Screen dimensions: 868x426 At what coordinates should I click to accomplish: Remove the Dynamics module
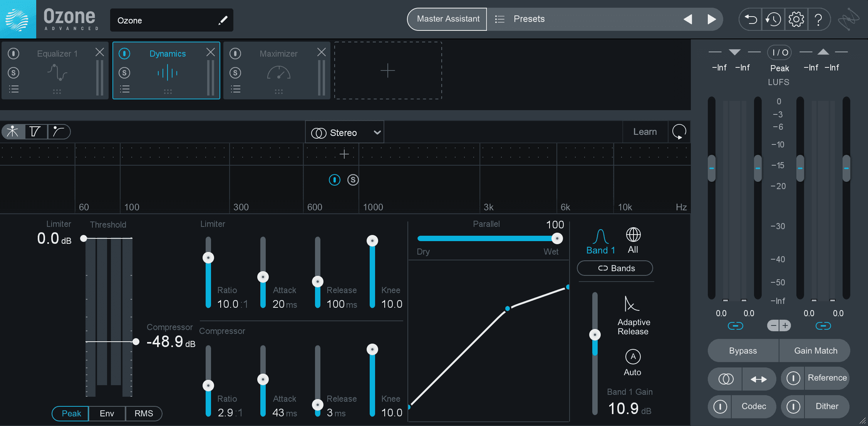(211, 52)
